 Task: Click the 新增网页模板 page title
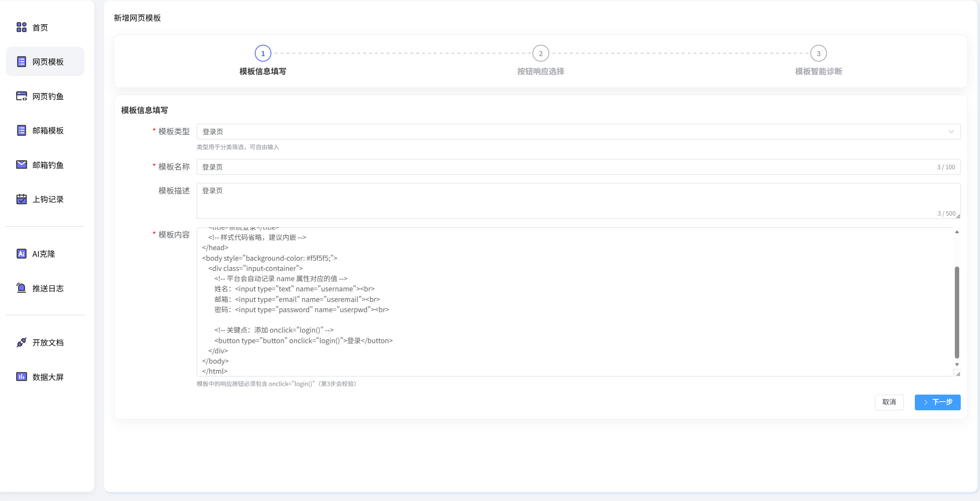click(x=137, y=18)
